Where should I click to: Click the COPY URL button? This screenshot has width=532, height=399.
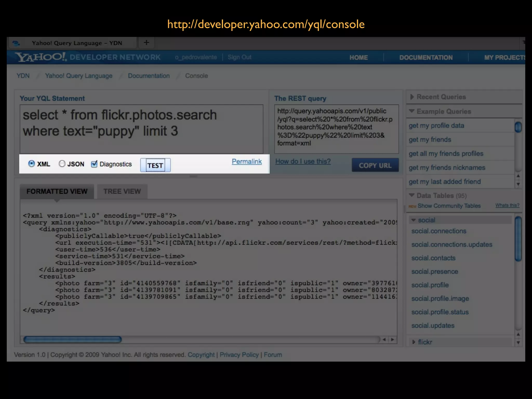click(x=375, y=165)
